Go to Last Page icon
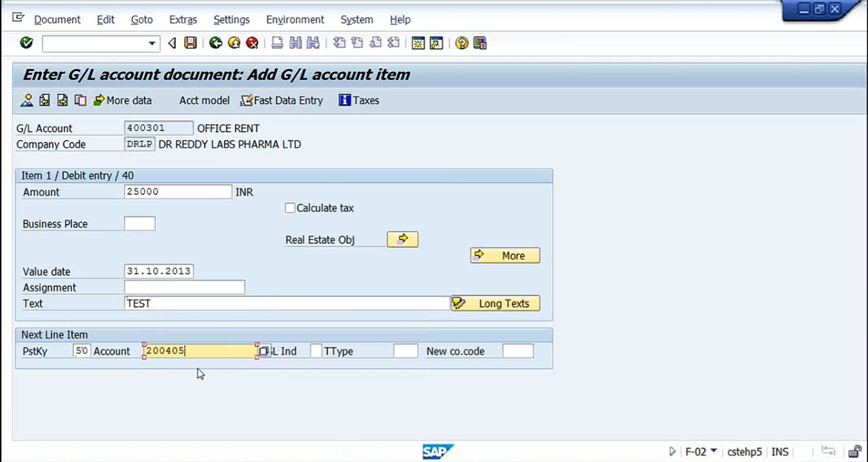 coord(393,43)
